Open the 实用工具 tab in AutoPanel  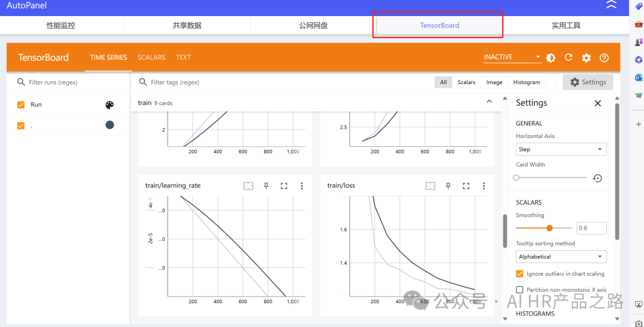pyautogui.click(x=565, y=26)
